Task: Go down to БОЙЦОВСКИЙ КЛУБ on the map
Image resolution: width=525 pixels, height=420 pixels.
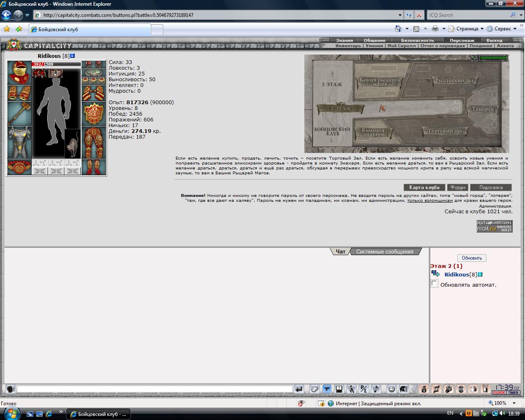Action: (x=332, y=131)
